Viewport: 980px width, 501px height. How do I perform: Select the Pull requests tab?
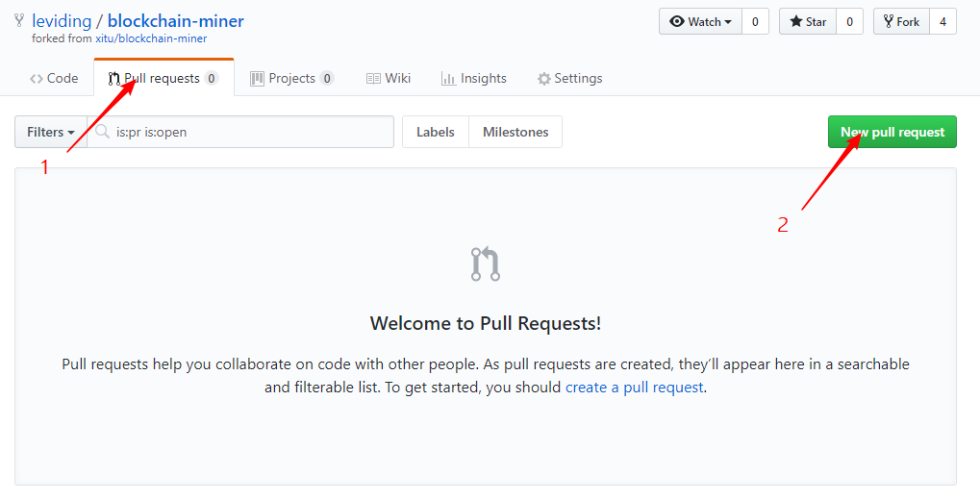click(163, 78)
